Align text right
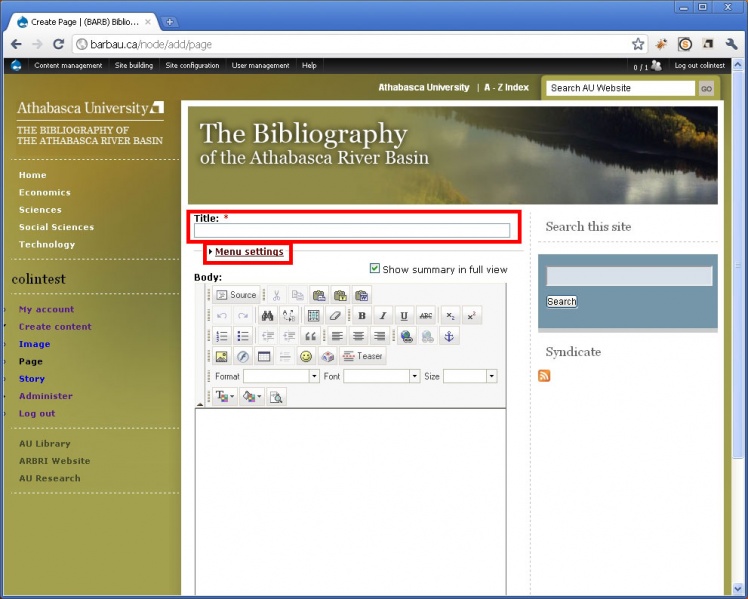Viewport: 748px width, 599px height. coord(379,336)
